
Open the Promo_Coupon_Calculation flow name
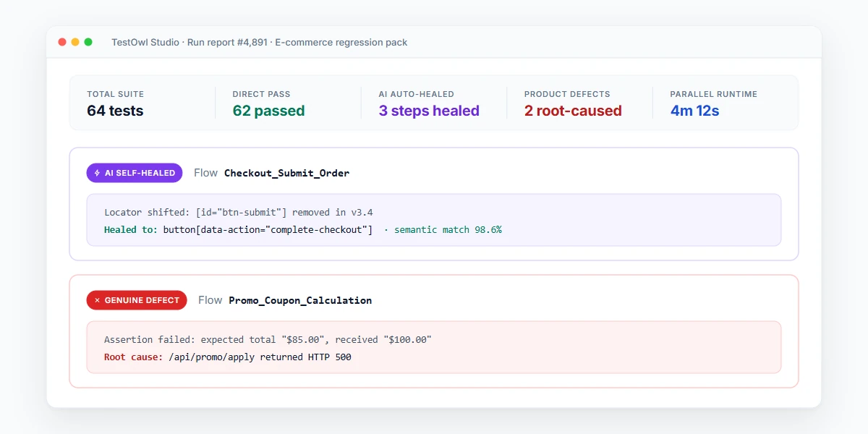(300, 300)
